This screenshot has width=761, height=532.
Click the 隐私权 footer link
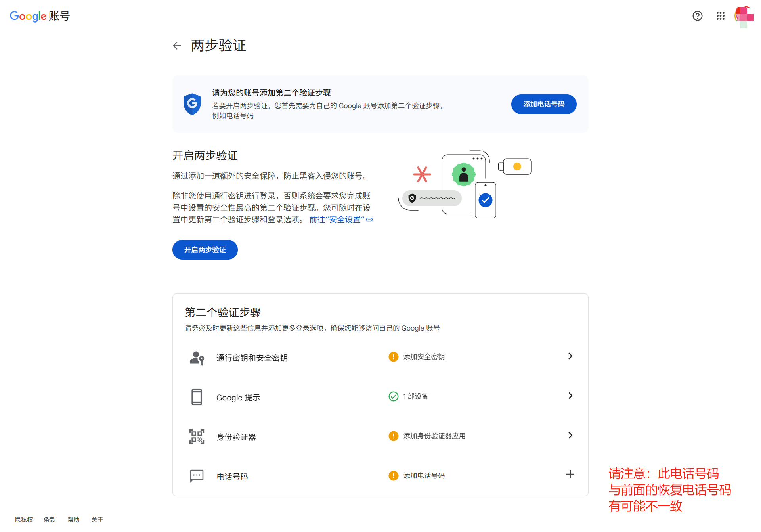click(24, 519)
